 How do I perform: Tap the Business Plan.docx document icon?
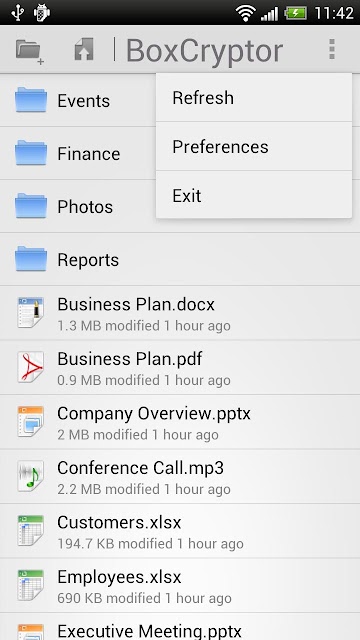click(x=31, y=313)
